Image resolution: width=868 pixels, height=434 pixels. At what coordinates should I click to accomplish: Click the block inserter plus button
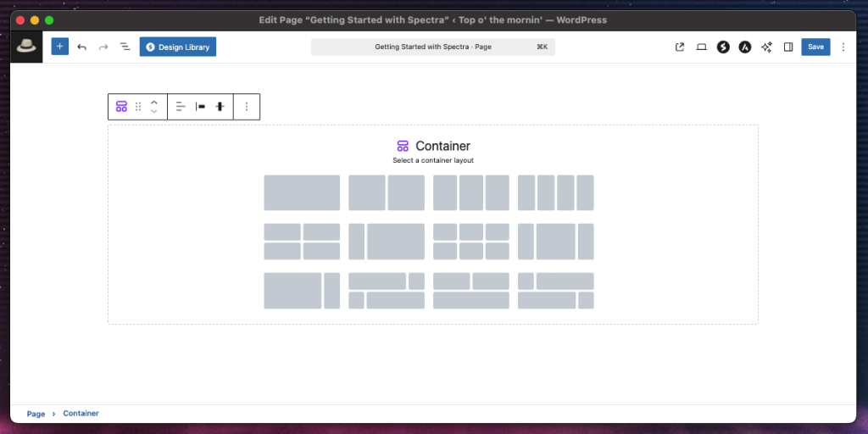59,47
